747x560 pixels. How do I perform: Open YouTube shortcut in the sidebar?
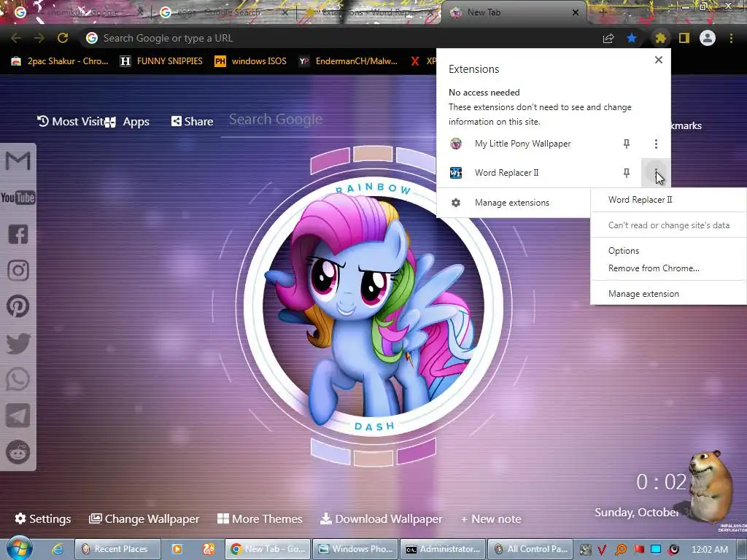[x=18, y=198]
